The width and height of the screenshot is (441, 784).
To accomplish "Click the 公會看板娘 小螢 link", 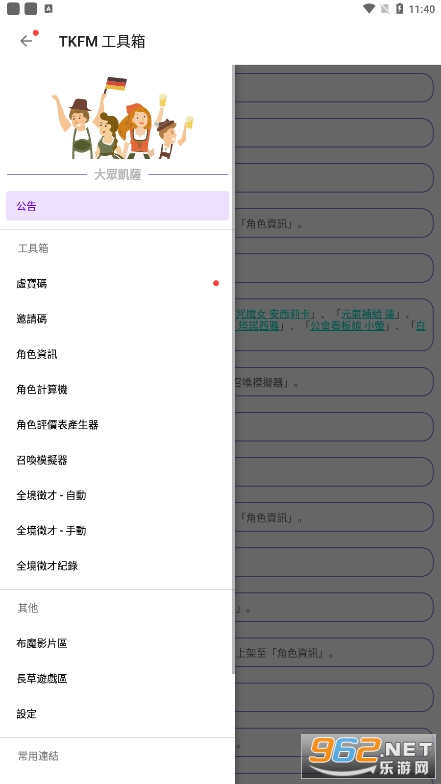I will point(348,326).
